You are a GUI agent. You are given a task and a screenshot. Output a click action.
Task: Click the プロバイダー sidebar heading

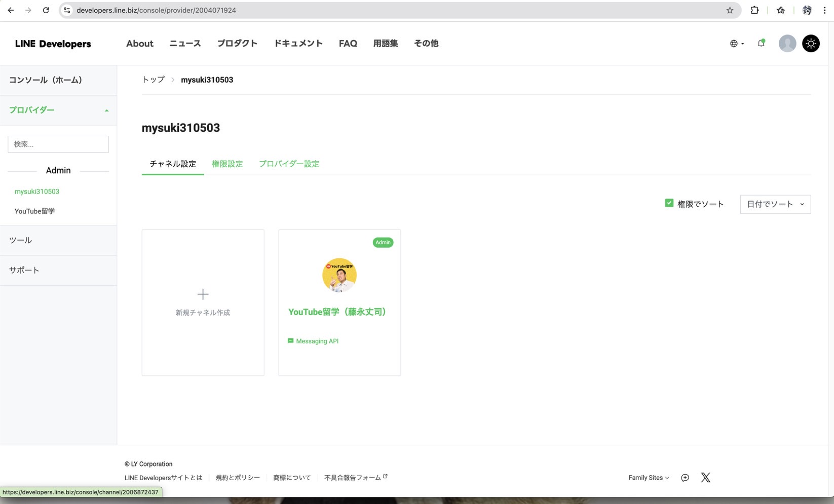pyautogui.click(x=31, y=110)
